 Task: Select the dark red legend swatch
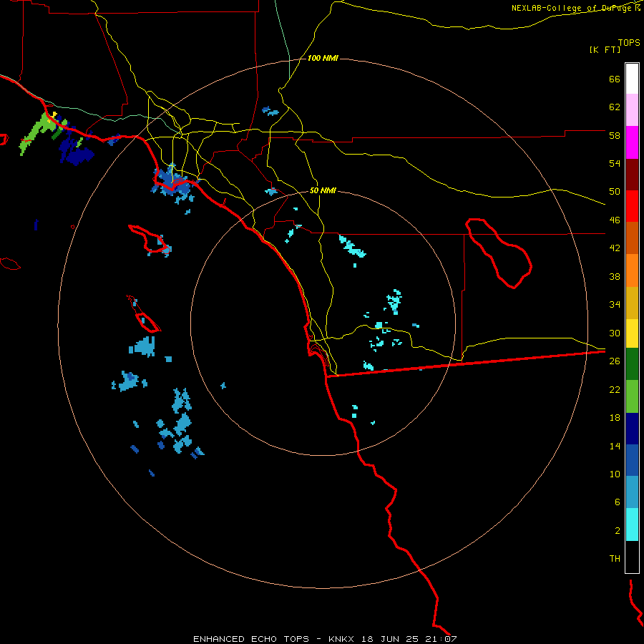click(x=632, y=175)
